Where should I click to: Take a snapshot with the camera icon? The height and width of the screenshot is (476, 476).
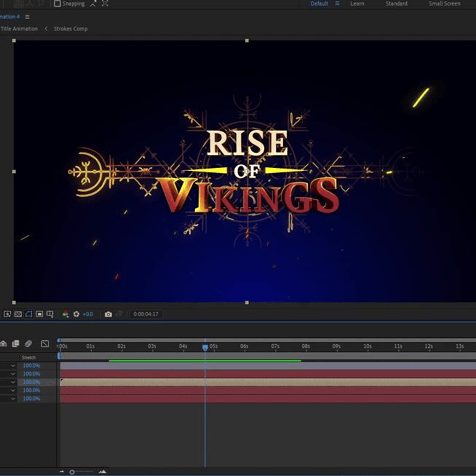(108, 314)
